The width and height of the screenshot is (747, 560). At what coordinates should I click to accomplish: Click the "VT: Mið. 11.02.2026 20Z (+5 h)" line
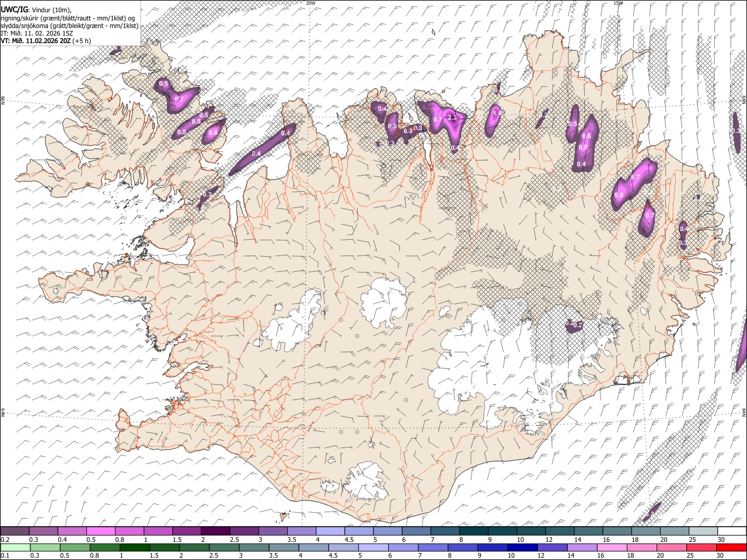point(46,41)
